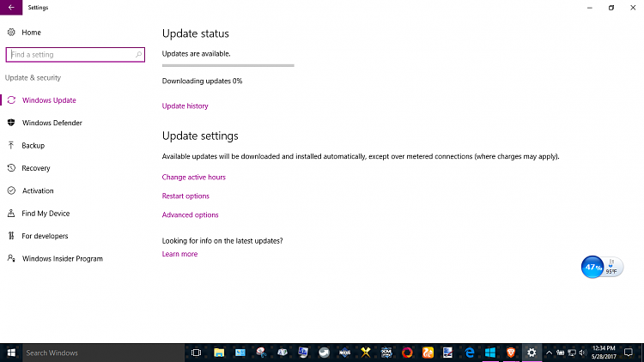Open the Action Center notification icon
The image size is (644, 362).
pos(628,353)
